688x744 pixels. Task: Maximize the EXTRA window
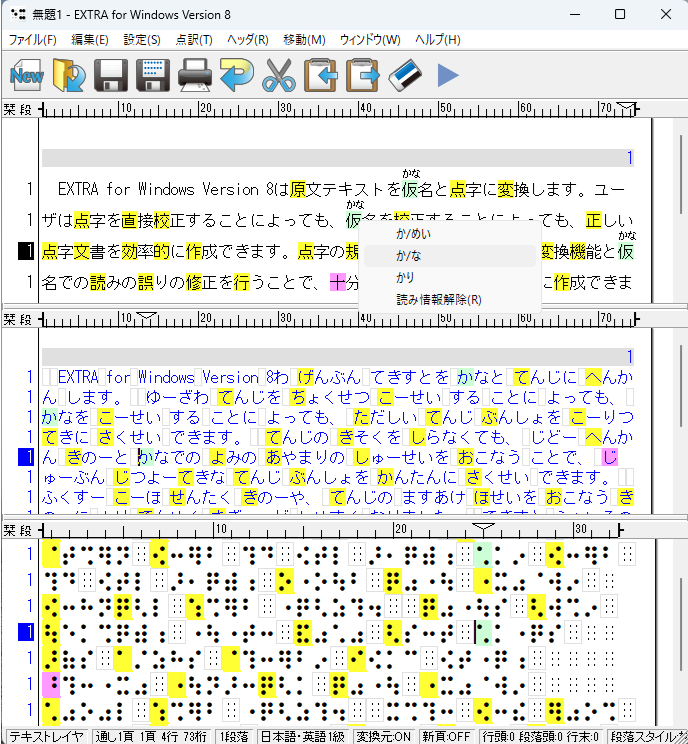[620, 14]
